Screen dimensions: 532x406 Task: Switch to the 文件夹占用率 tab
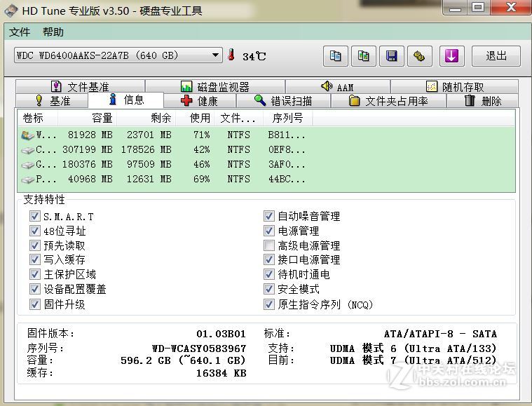[388, 101]
